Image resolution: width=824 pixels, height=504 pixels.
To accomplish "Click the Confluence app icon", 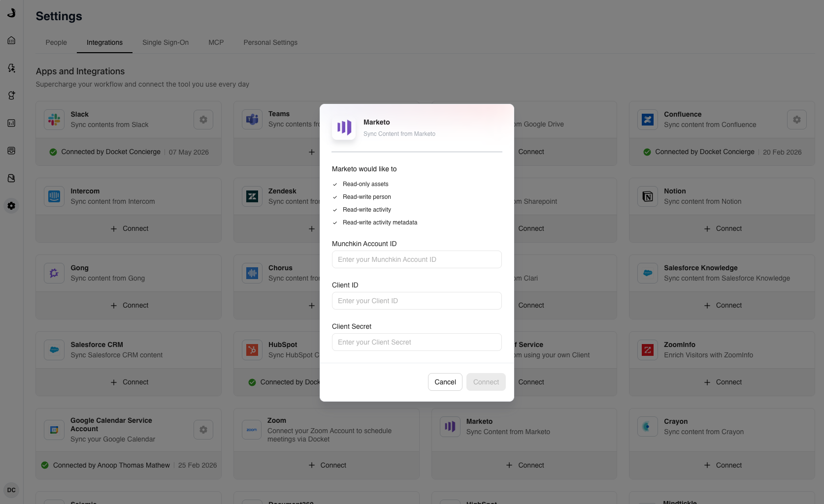I will (648, 120).
